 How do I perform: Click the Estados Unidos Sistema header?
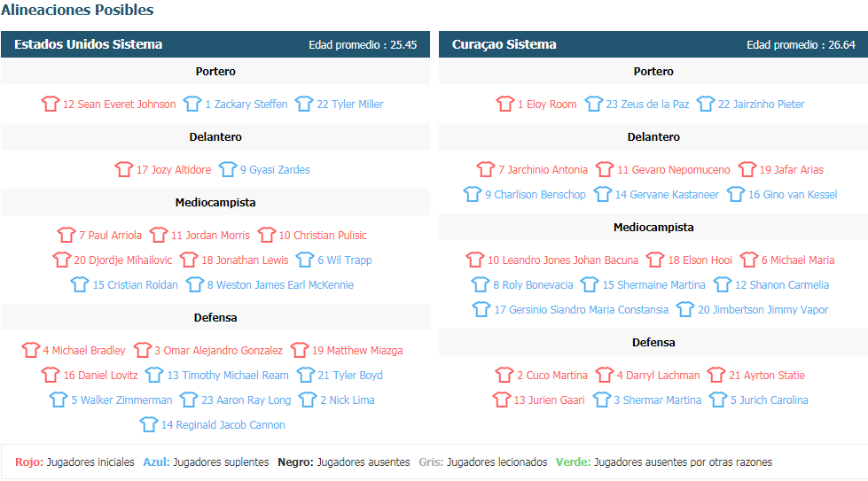89,44
